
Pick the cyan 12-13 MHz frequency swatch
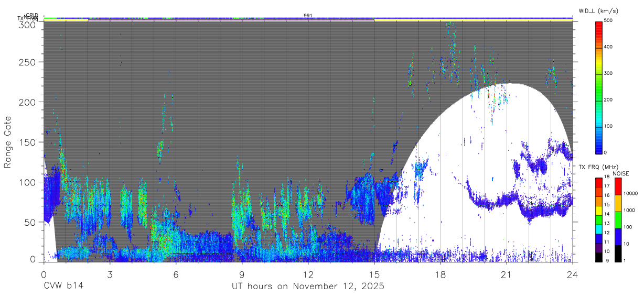(x=599, y=229)
